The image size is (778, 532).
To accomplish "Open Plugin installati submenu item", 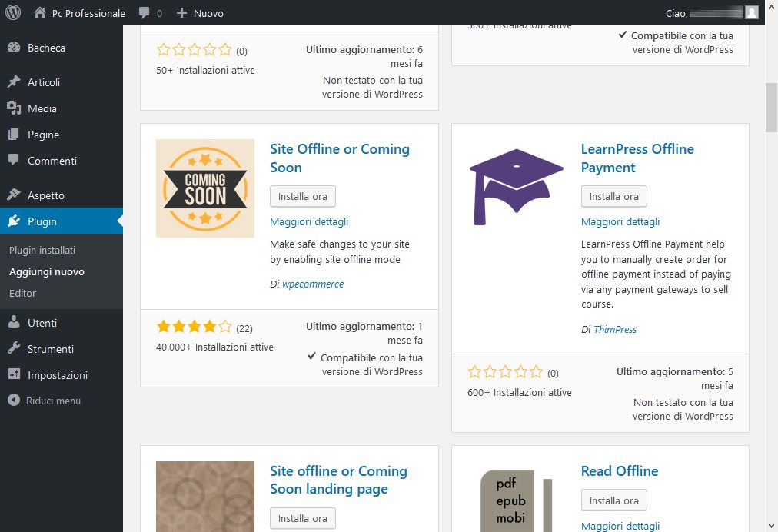I will [42, 250].
